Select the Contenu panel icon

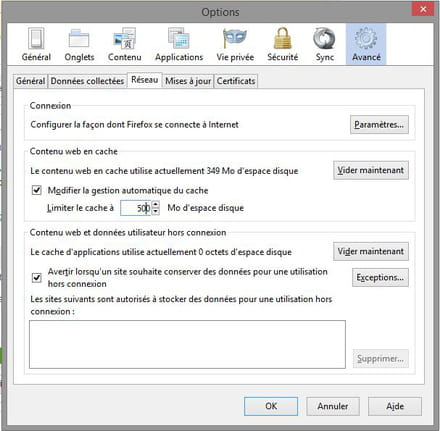pos(125,44)
